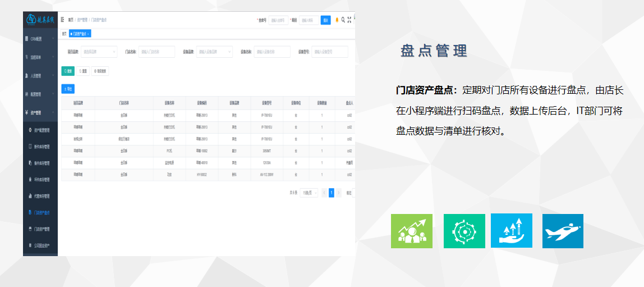Click the blue airplane icon
This screenshot has width=644, height=287.
[563, 231]
